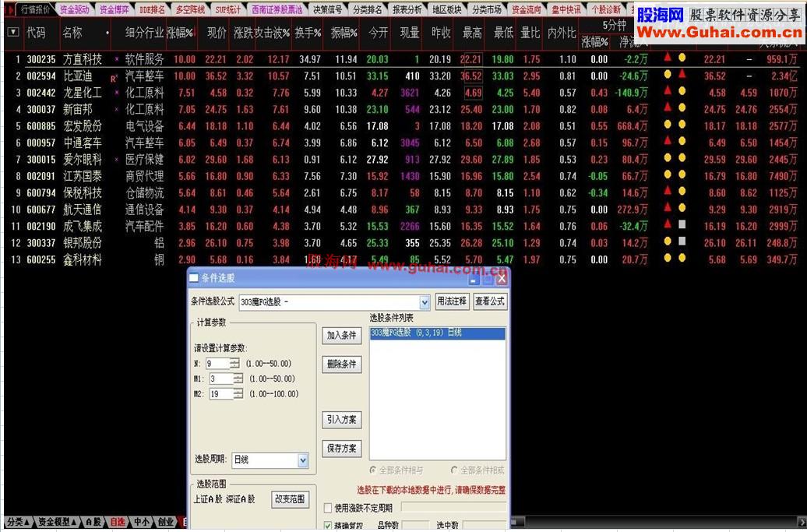Open the ▼ menu left of 代码 header
The image size is (807, 532).
[13, 33]
